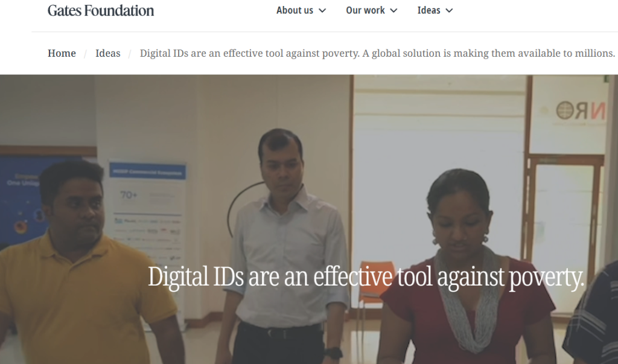This screenshot has height=364, width=618.
Task: Click the Digital IDs breadcrumb page title
Action: (x=377, y=53)
